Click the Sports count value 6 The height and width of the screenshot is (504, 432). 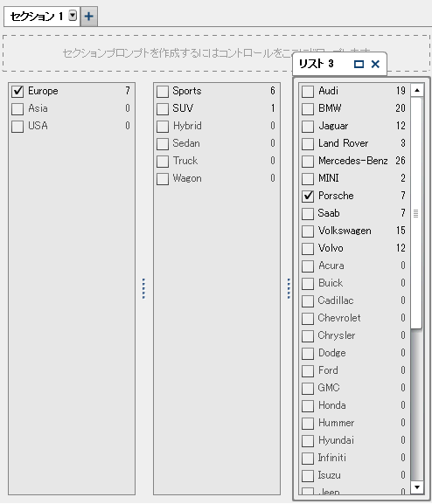(273, 91)
